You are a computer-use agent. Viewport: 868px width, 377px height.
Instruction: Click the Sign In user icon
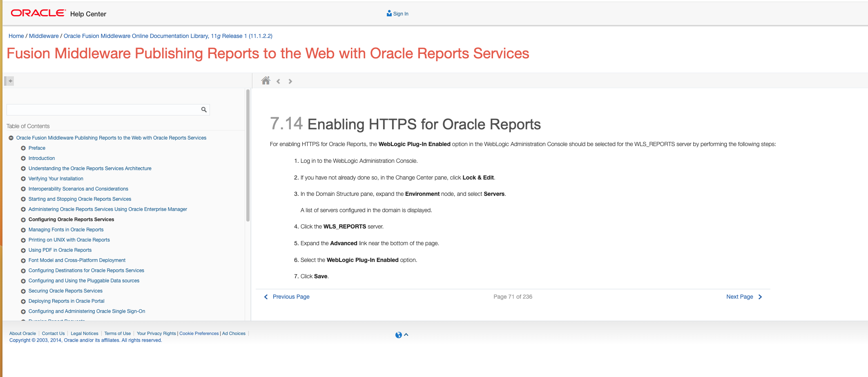tap(389, 13)
